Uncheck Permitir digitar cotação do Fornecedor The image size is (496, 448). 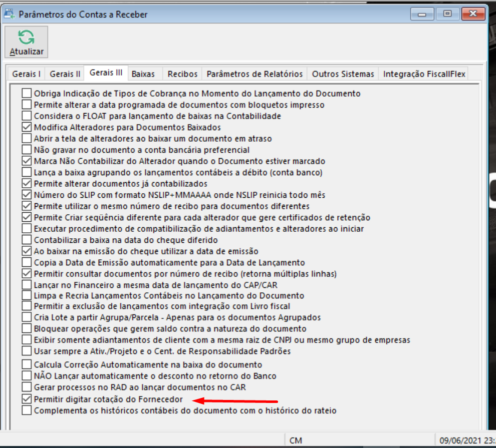(x=27, y=399)
